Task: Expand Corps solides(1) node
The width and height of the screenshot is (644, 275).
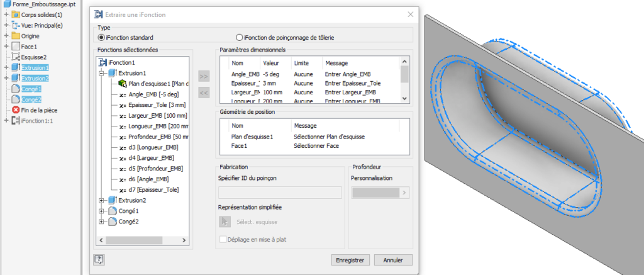Action: tap(6, 15)
